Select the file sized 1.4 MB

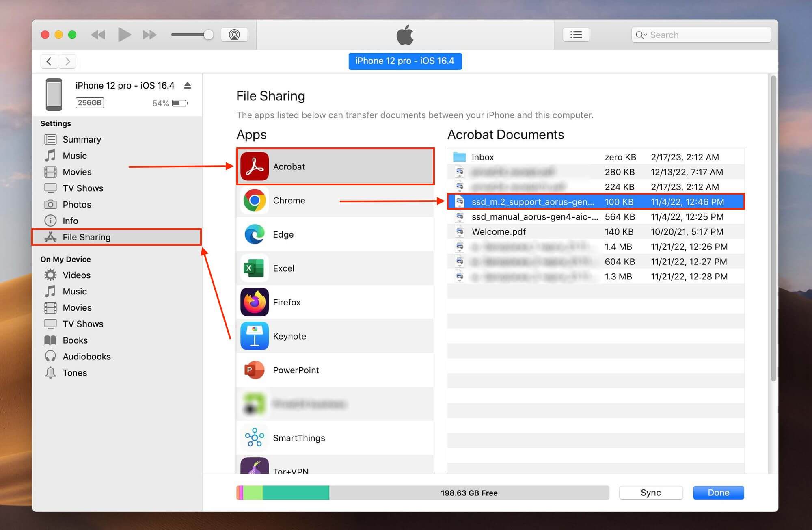coord(596,247)
